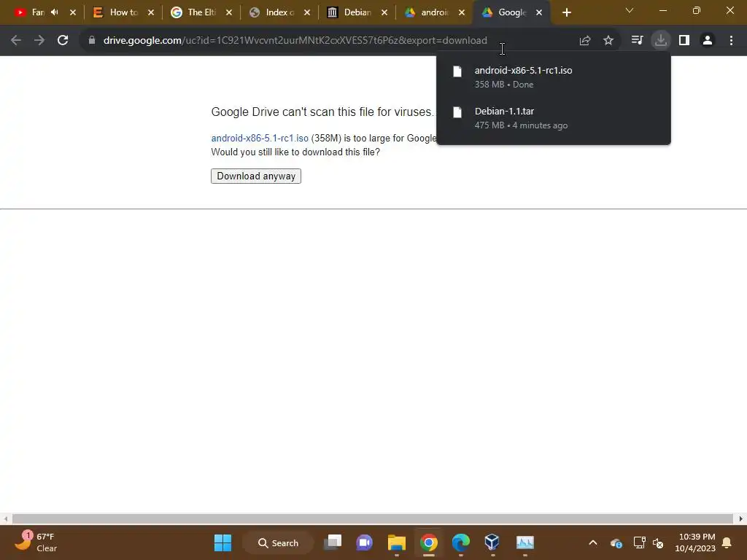Open Task View on the taskbar

(333, 542)
